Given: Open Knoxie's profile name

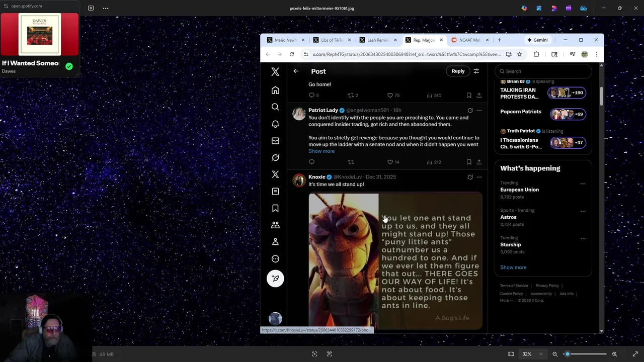Looking at the screenshot, I should coord(317,177).
